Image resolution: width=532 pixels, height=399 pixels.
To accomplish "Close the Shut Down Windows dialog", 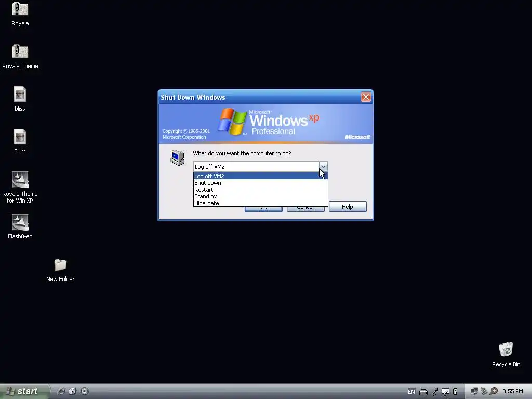I will [x=366, y=97].
